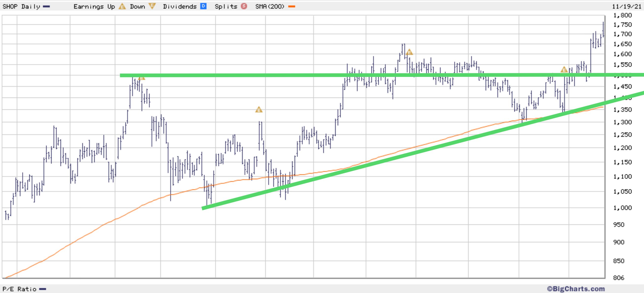
Task: Click the SHOP Daily legend label
Action: pyautogui.click(x=21, y=6)
